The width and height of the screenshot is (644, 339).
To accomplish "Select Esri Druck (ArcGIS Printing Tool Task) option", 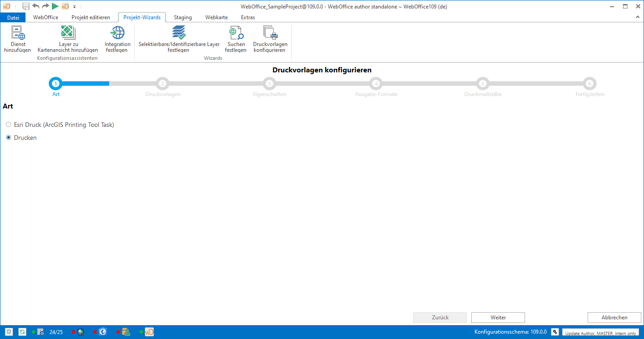I will [x=8, y=125].
